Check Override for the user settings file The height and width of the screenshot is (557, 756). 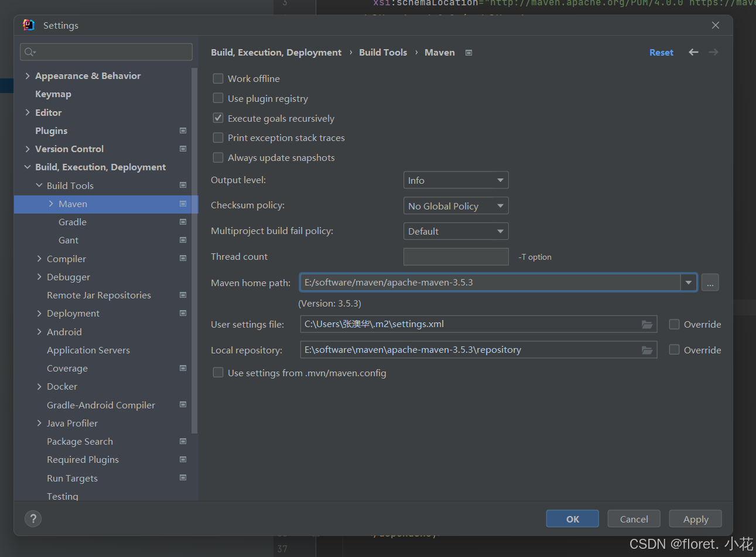(x=674, y=324)
